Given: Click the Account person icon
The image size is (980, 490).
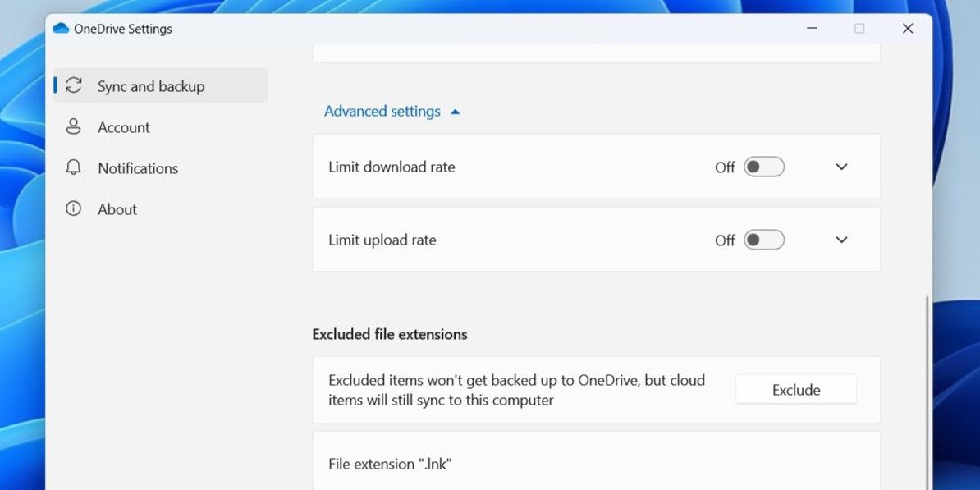Looking at the screenshot, I should click(74, 126).
